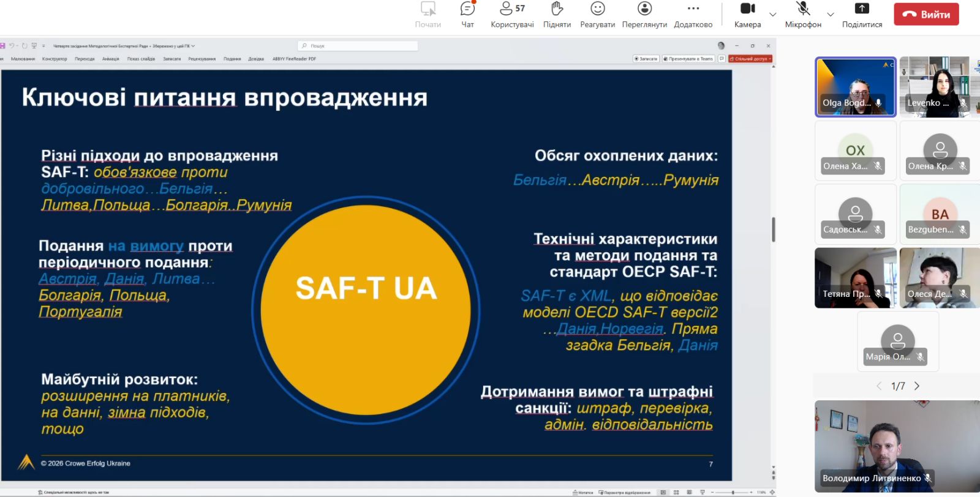980x497 pixels.
Task: Show the participants list (Користувачі)
Action: point(512,15)
